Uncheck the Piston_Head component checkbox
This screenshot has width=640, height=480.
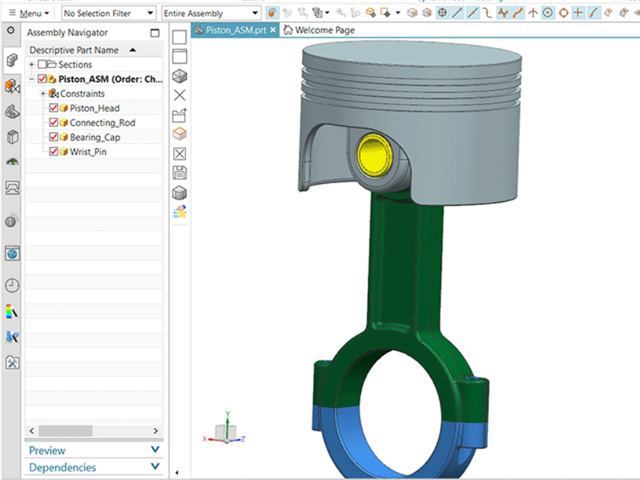point(54,108)
